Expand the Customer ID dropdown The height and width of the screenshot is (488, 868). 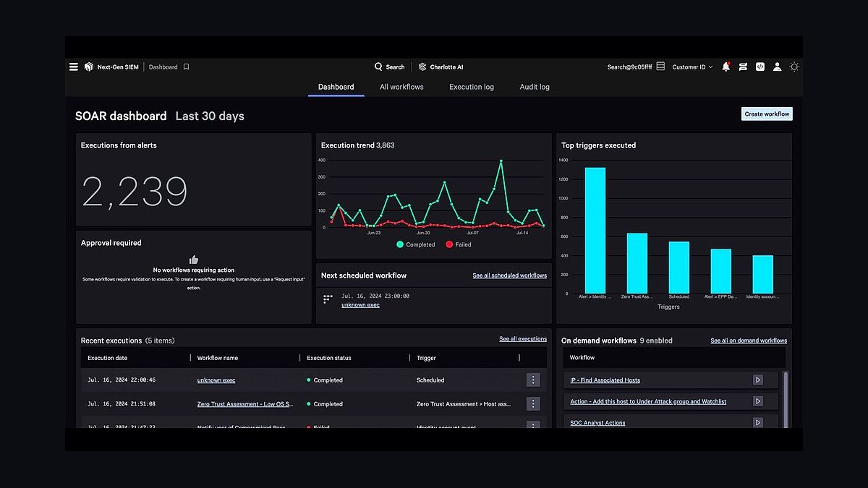click(x=692, y=67)
